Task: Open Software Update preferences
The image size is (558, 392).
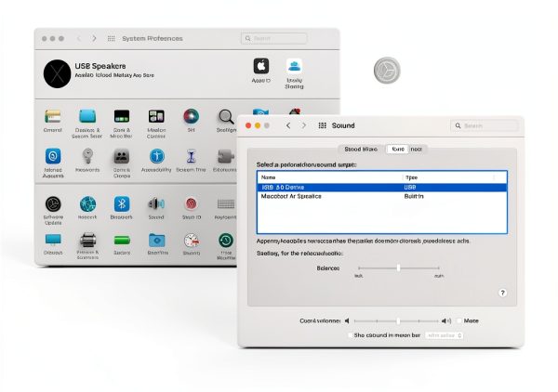Action: [53, 204]
